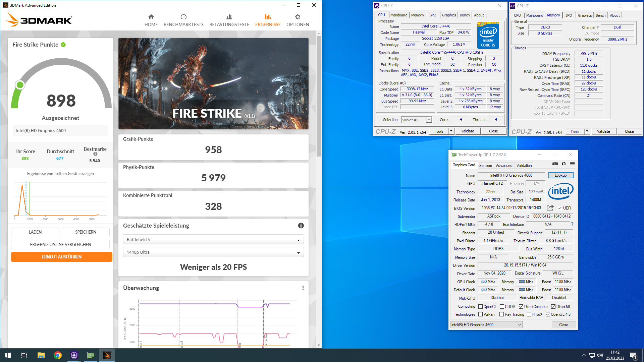Open SPD tab in right CPU-Z window
Viewport: 644px width, 362px height.
tap(569, 15)
